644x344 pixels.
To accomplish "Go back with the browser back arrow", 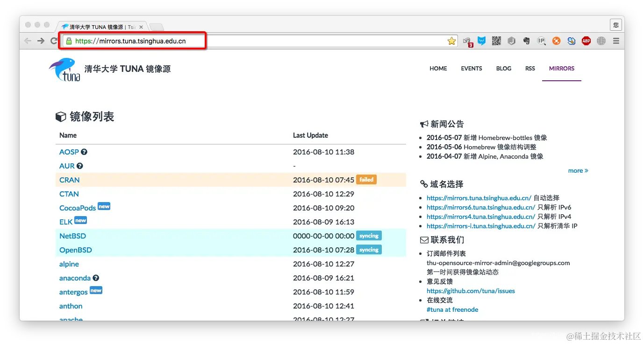I will [28, 41].
